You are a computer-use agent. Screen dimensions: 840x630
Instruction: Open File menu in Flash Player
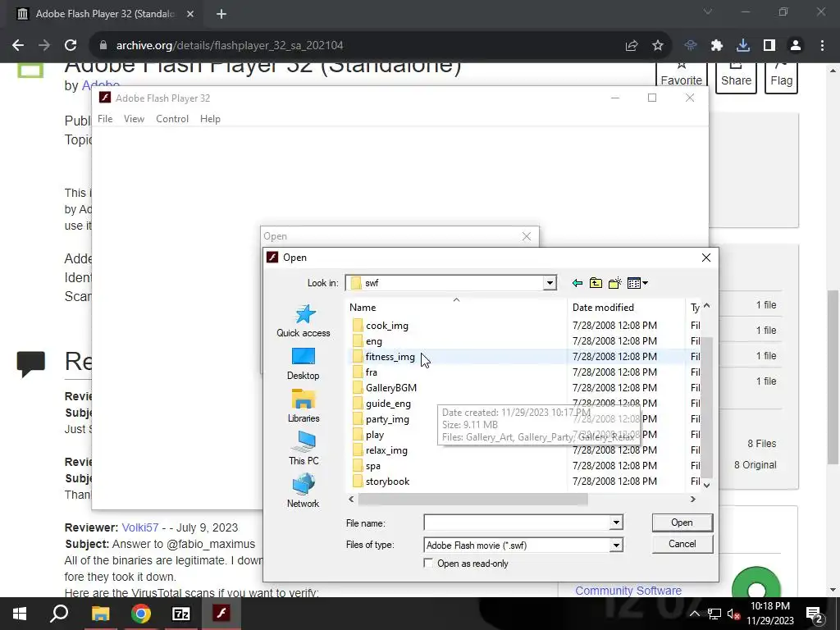(105, 119)
